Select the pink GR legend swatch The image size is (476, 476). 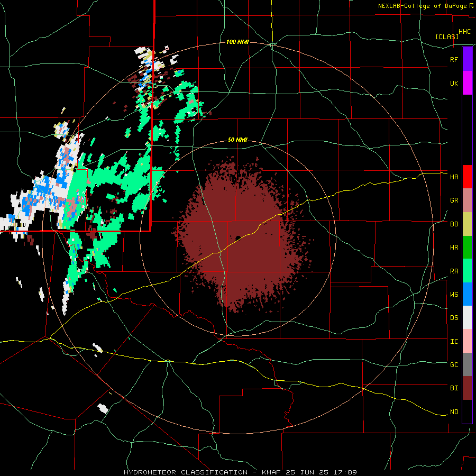[467, 200]
